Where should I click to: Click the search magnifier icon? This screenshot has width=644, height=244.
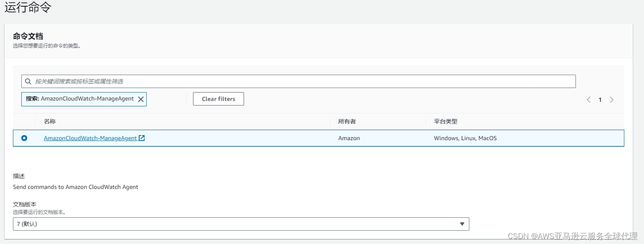[x=28, y=81]
